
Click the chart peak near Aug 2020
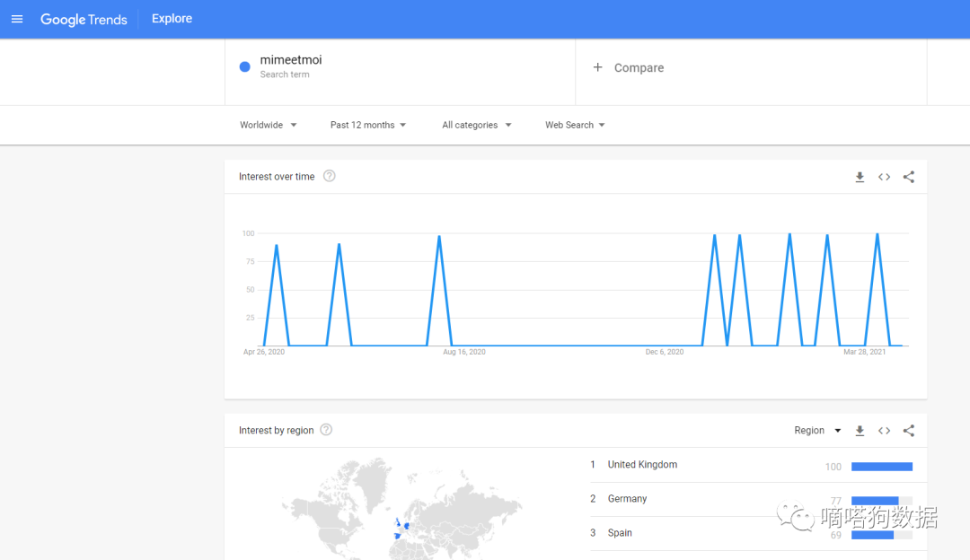click(x=439, y=237)
